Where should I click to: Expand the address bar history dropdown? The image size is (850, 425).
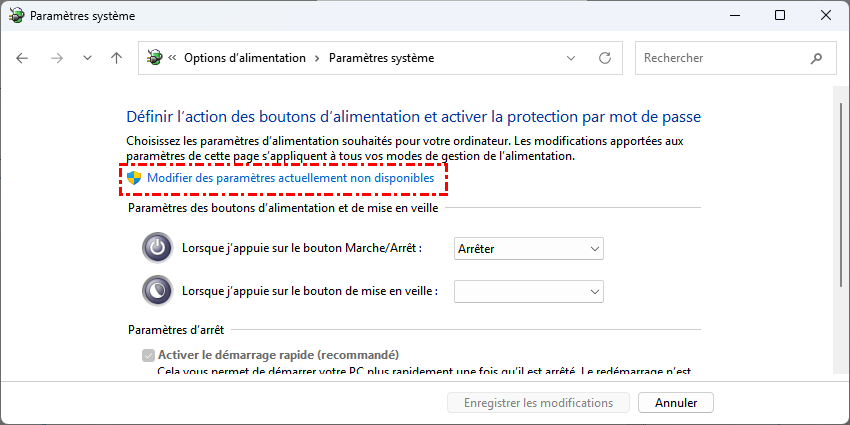[x=570, y=58]
